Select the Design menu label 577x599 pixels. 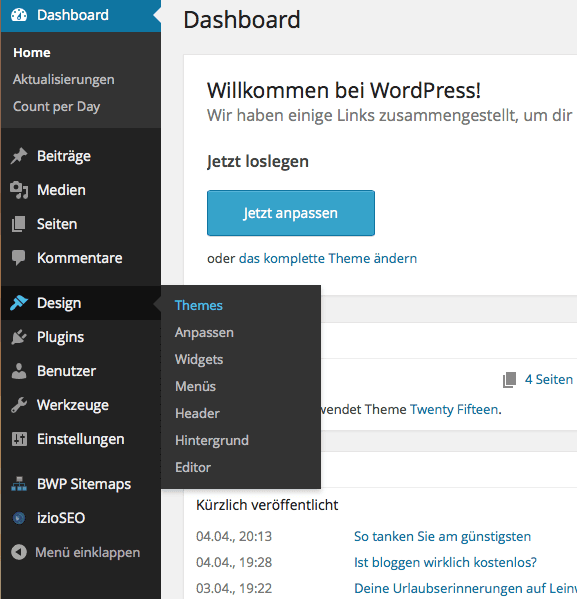(59, 303)
